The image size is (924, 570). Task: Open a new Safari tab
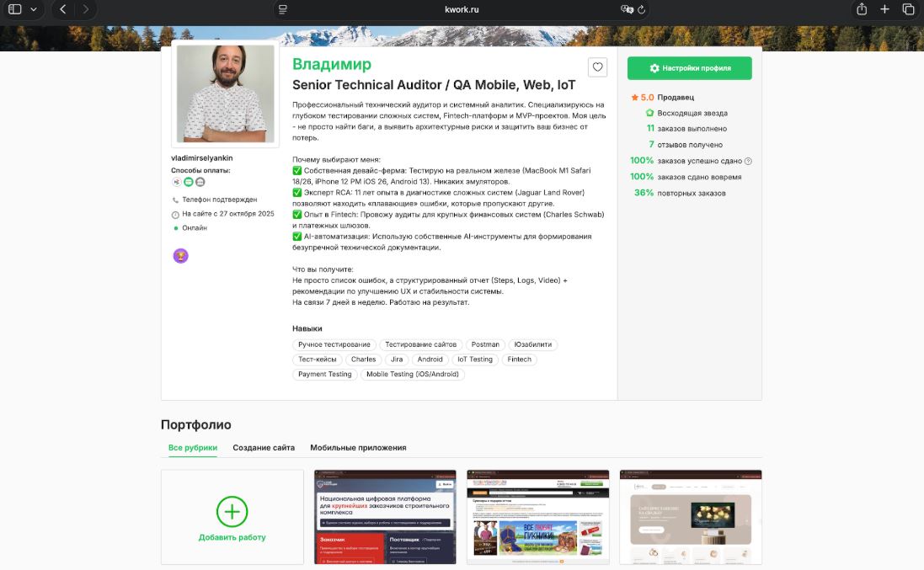(x=884, y=9)
